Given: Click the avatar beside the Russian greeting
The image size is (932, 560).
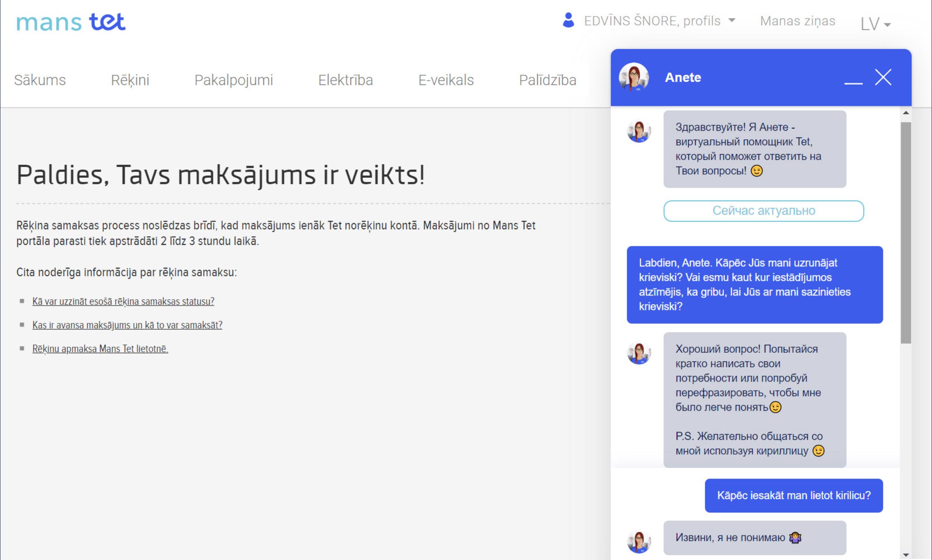Looking at the screenshot, I should click(x=639, y=132).
